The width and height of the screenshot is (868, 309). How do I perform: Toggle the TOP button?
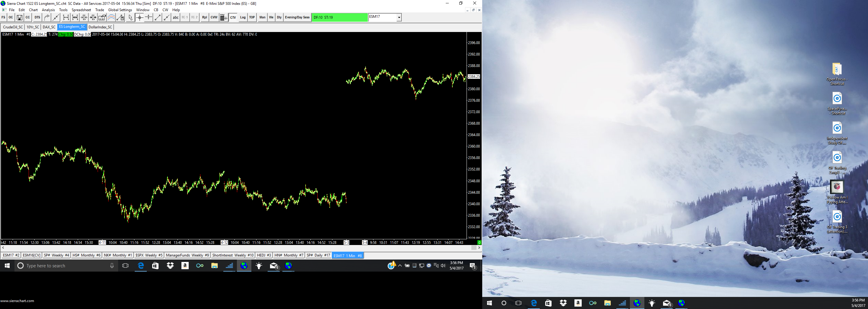pyautogui.click(x=252, y=18)
